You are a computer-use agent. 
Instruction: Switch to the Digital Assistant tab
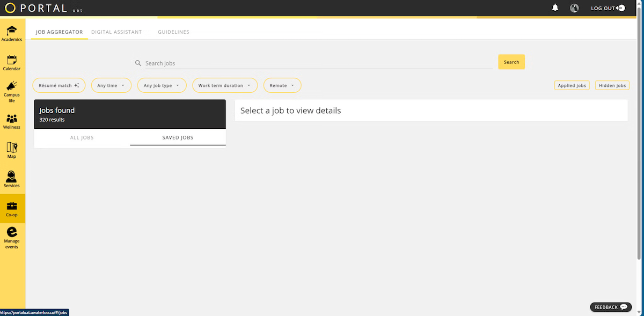pyautogui.click(x=116, y=32)
